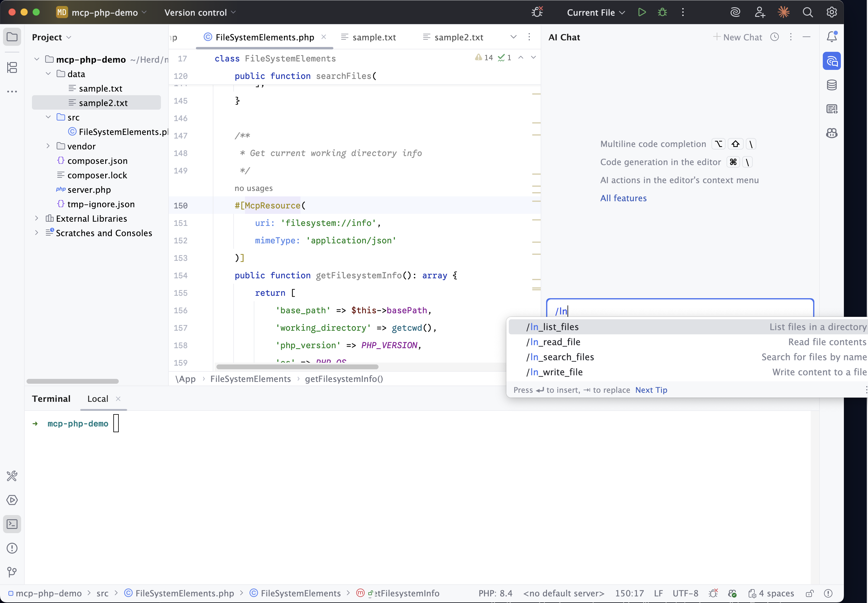
Task: Switch to the sample.txt editor tab
Action: [x=369, y=37]
